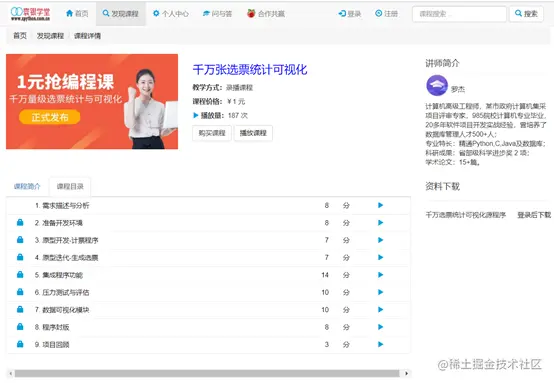The width and height of the screenshot is (554, 383).
Task: Click the lock icon for 数据可视化模块
Action: pos(20,309)
